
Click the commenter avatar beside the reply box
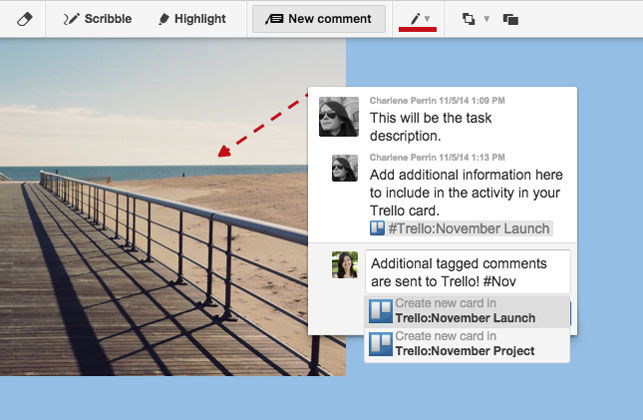(x=344, y=265)
